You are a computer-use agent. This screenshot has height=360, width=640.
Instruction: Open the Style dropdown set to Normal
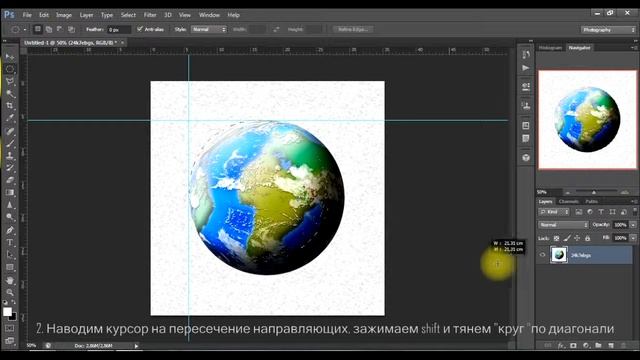tap(209, 29)
